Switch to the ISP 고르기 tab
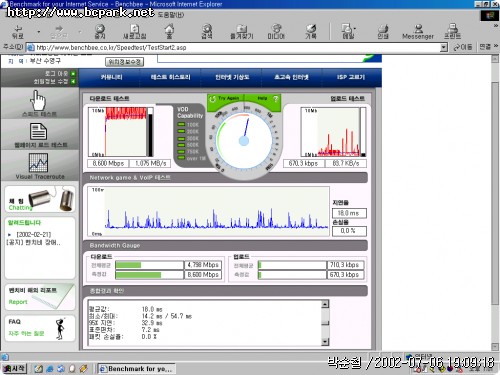This screenshot has width=500, height=375. 351,77
